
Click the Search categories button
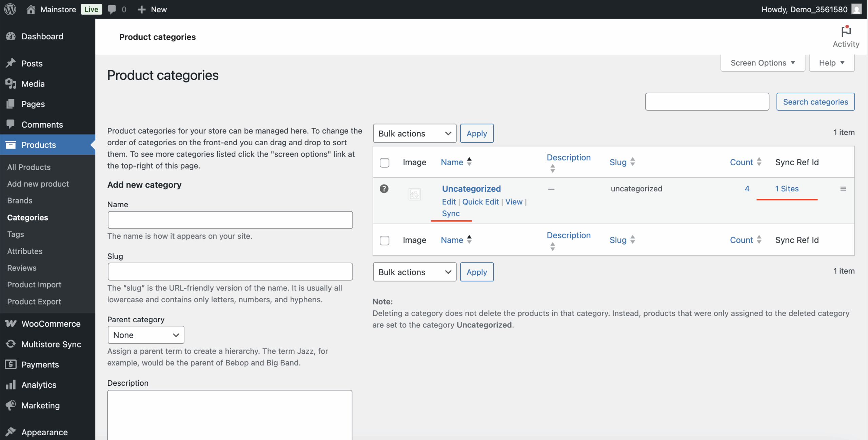click(815, 102)
